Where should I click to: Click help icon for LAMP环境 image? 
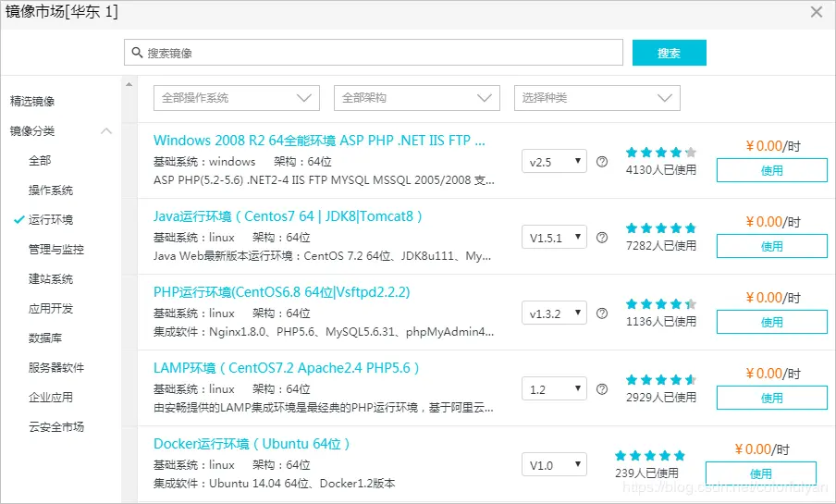602,388
